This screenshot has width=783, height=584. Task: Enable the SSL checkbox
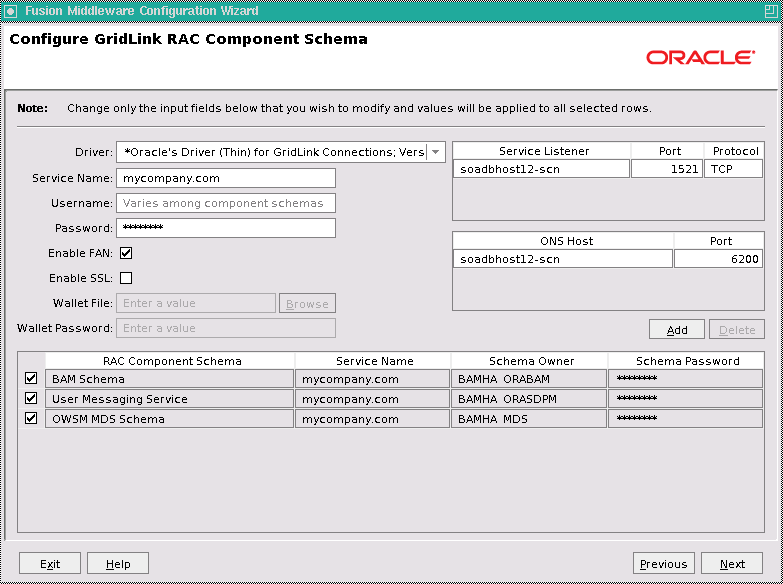(126, 278)
